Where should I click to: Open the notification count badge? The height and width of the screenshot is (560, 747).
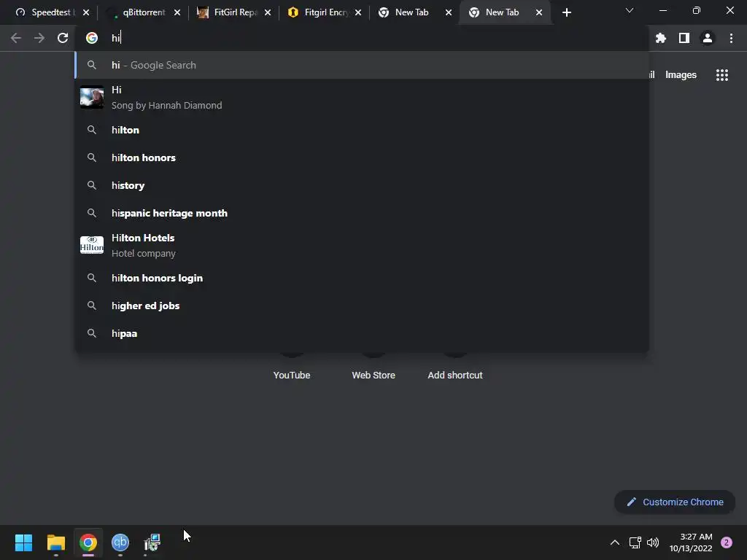click(727, 542)
